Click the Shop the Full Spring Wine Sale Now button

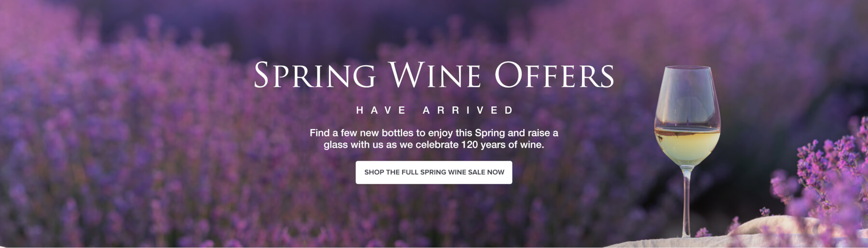coord(434,172)
